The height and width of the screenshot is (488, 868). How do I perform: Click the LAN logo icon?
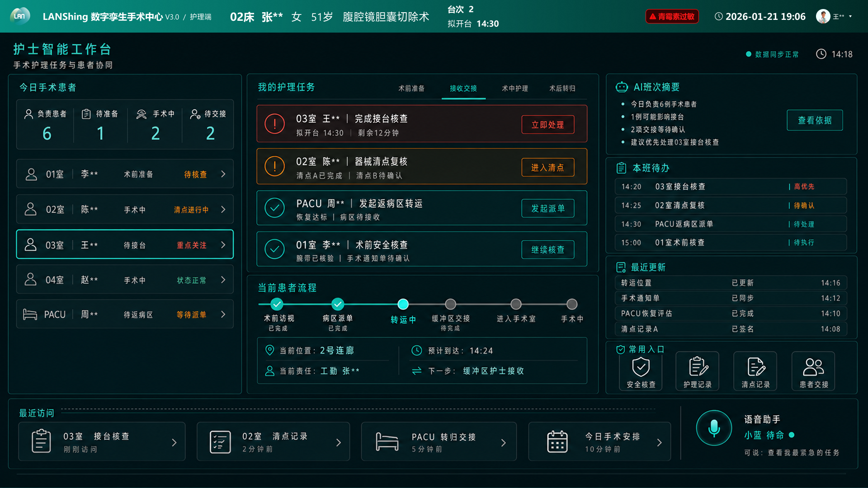20,16
